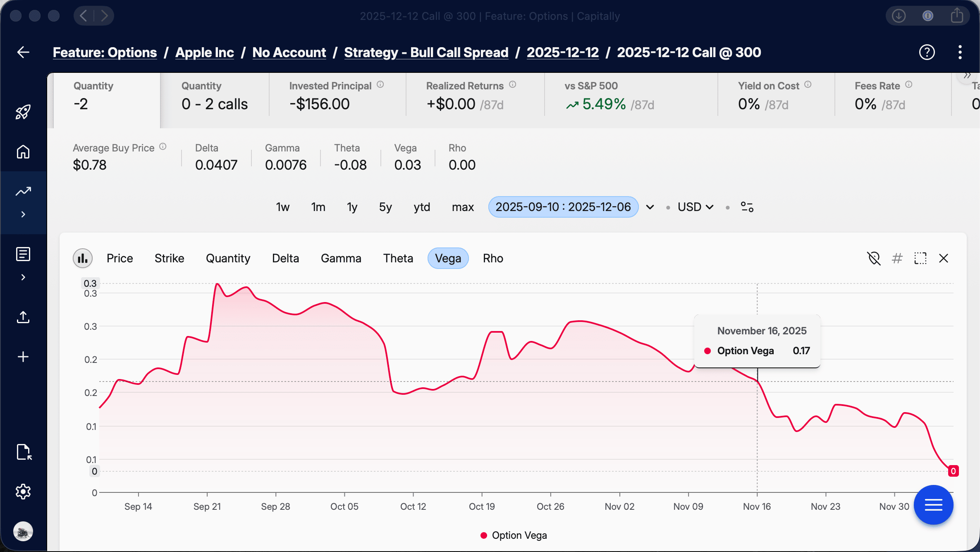Open the rocket launch icon in sidebar
The image size is (980, 552).
click(x=23, y=112)
